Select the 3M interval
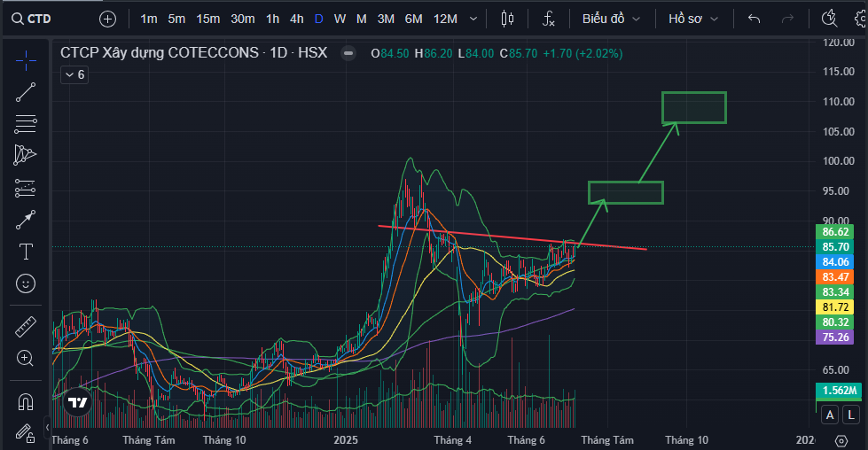The height and width of the screenshot is (450, 868). coord(386,19)
